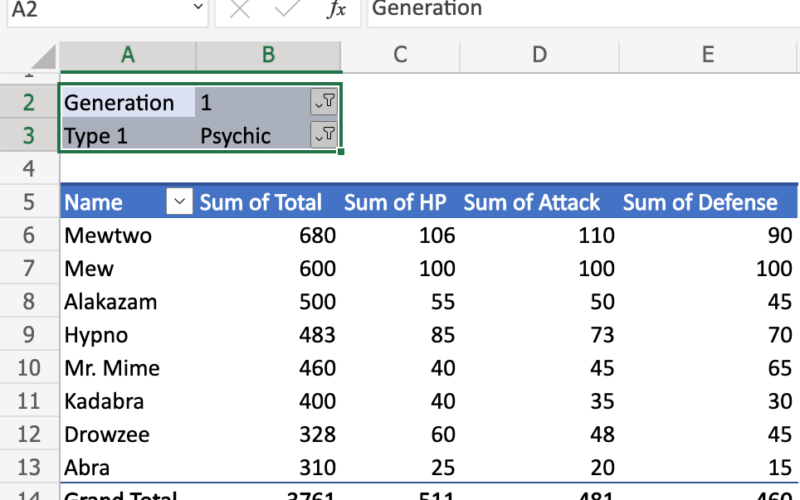Screen dimensions: 800x500
Task: Click the Sum of Defense header cell
Action: pyautogui.click(x=708, y=202)
